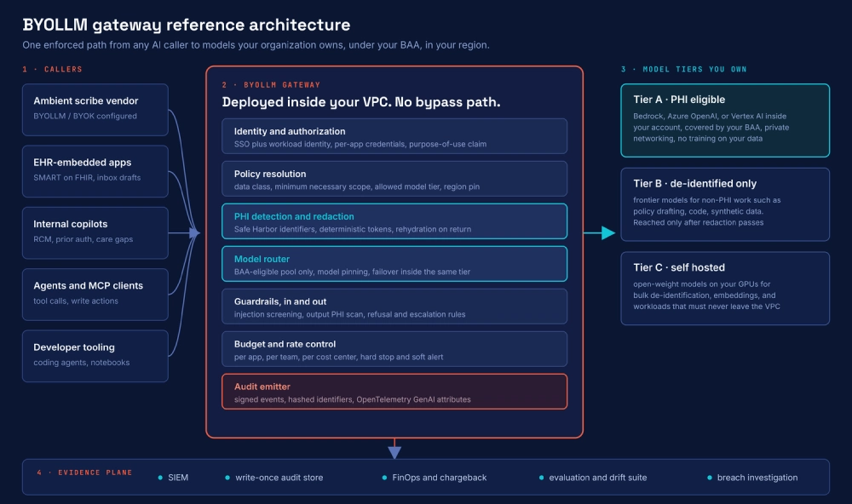Click 'BYOLLM / BYOK configured' text
852x504 pixels.
coord(84,117)
